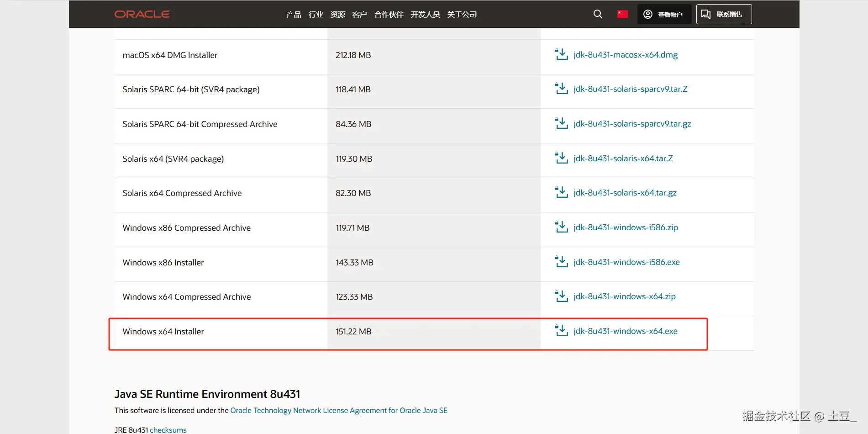Click download icon for windows-i586.zip

561,227
